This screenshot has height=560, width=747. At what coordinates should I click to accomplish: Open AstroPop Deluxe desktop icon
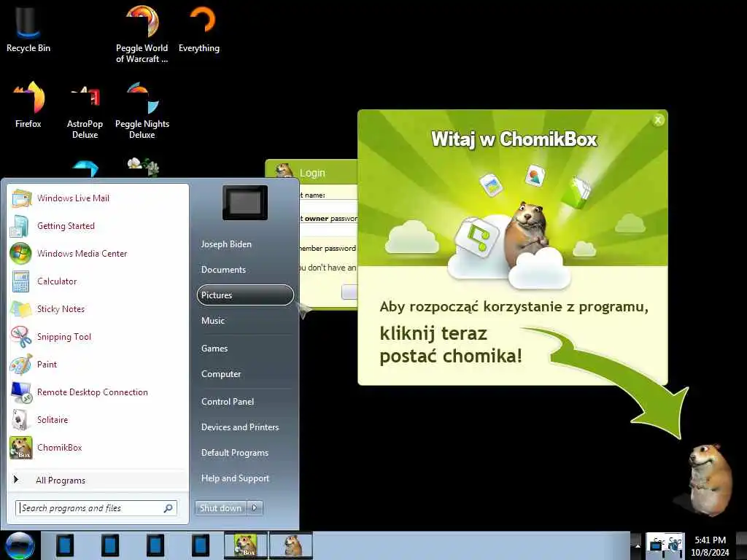tap(85, 111)
